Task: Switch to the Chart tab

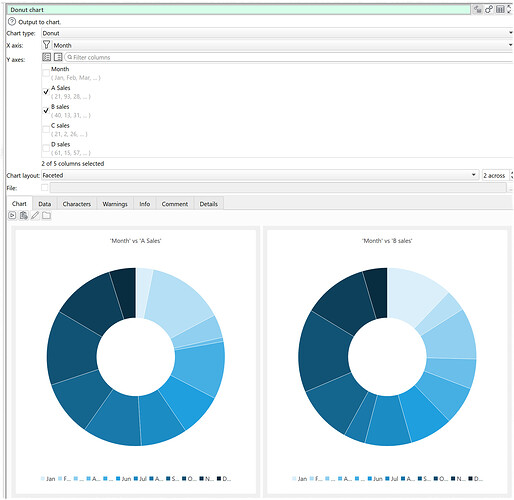Action: point(19,204)
